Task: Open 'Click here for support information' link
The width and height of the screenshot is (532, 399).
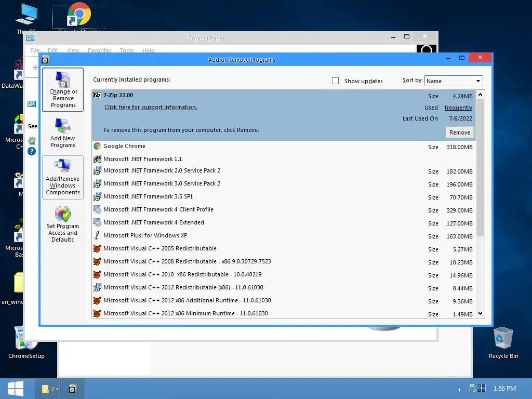Action: click(151, 107)
